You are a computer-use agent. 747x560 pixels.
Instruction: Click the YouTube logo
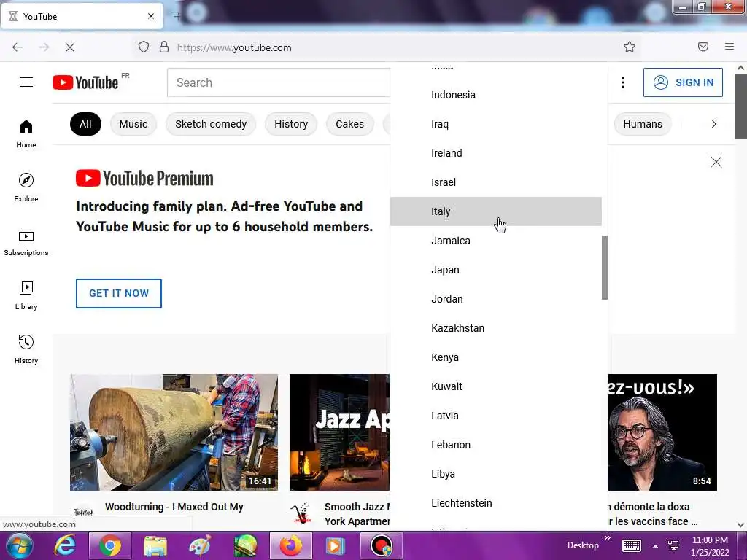pyautogui.click(x=85, y=82)
